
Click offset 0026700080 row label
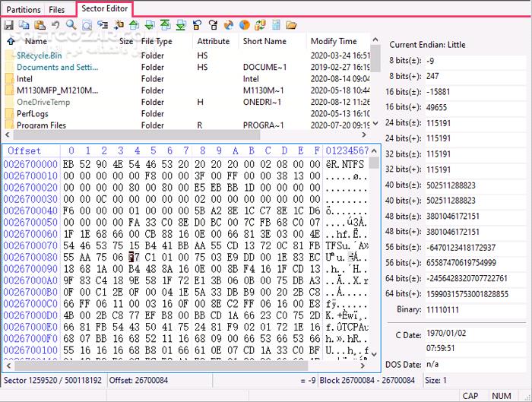(30, 257)
